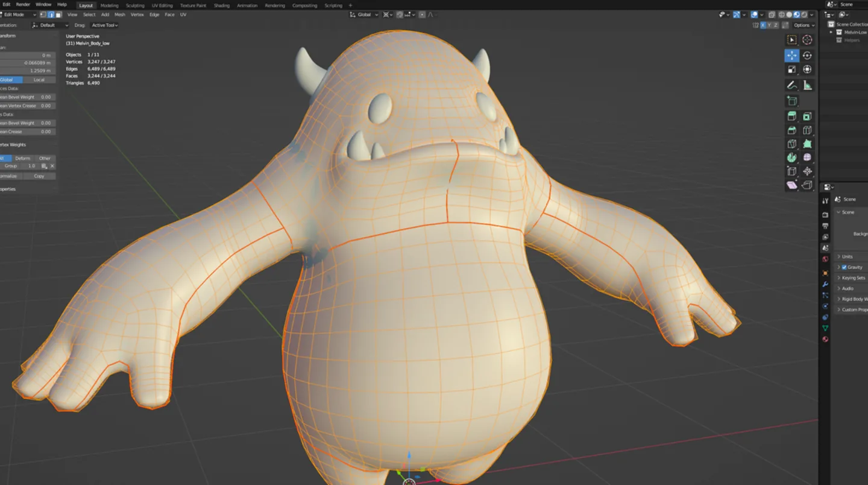The height and width of the screenshot is (485, 868).
Task: Activate the Select Box tool
Action: (792, 40)
